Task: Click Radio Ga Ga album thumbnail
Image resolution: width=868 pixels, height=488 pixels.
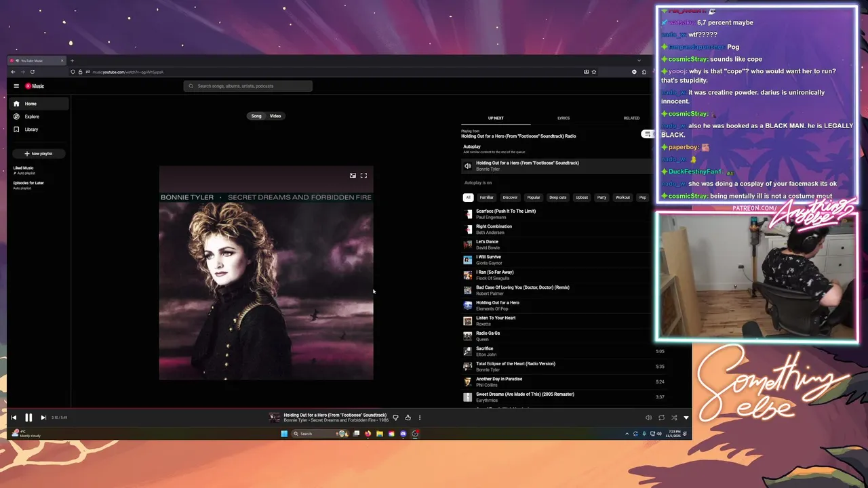Action: coord(467,336)
